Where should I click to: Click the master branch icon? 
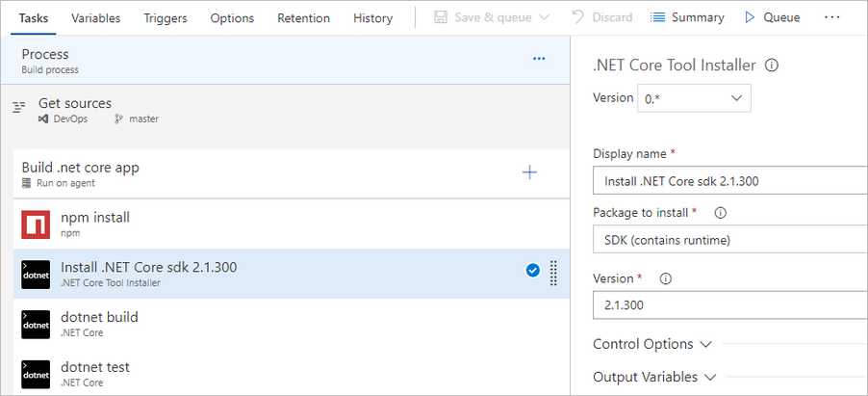pyautogui.click(x=118, y=119)
